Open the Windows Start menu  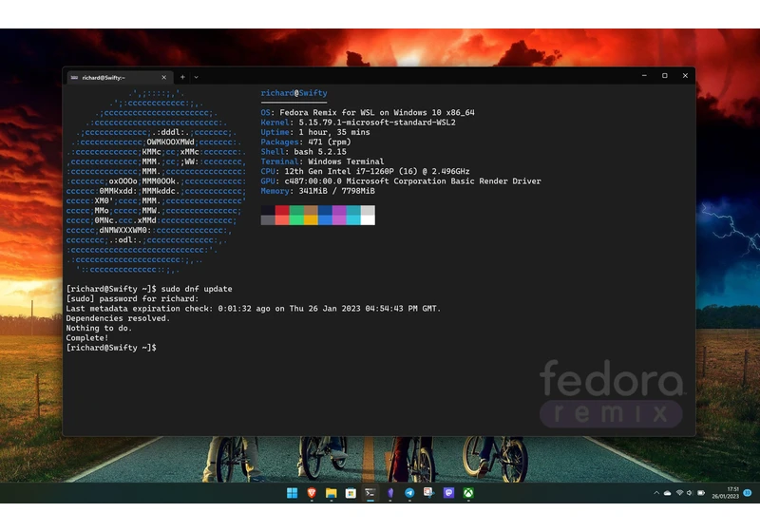pyautogui.click(x=292, y=493)
